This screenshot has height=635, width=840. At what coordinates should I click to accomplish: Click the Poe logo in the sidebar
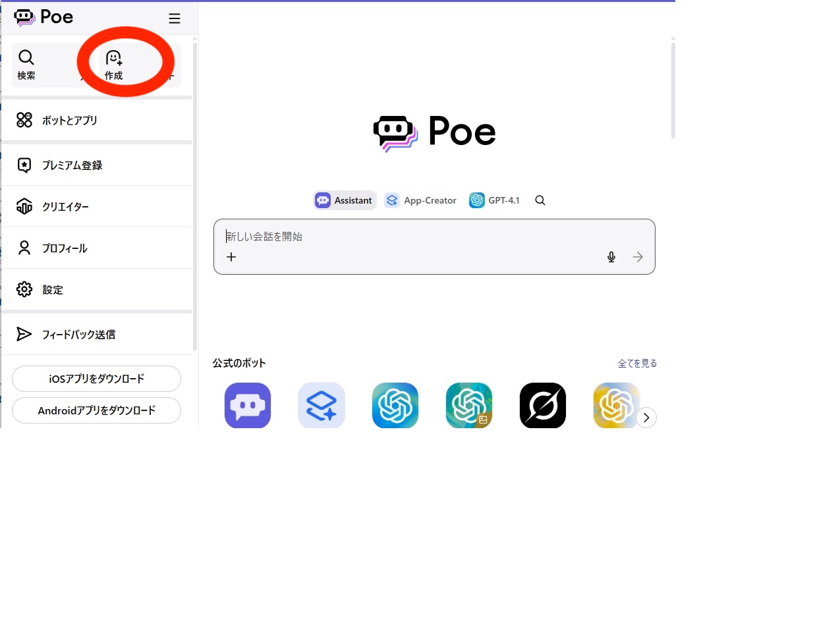(x=43, y=17)
